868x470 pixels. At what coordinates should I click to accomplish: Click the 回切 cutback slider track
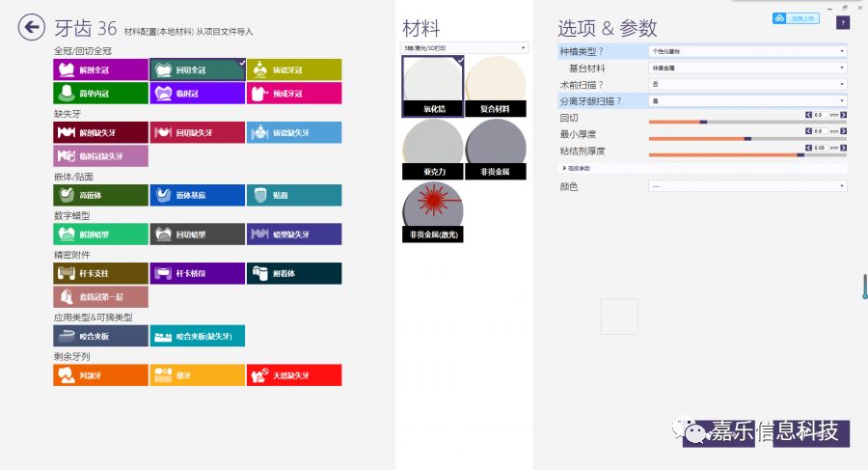tap(747, 122)
